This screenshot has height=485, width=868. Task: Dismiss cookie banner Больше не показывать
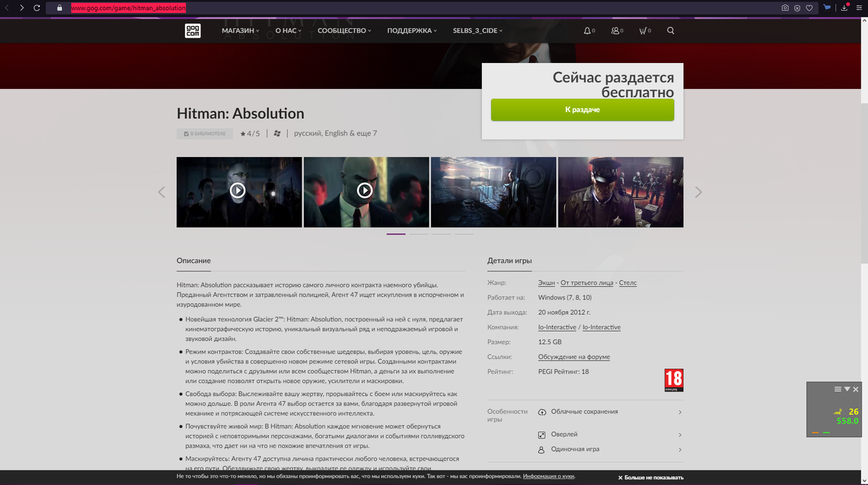pos(651,478)
